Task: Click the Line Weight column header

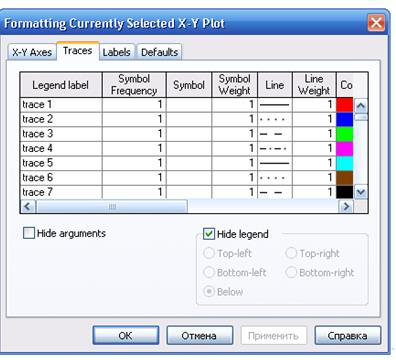Action: click(x=314, y=85)
